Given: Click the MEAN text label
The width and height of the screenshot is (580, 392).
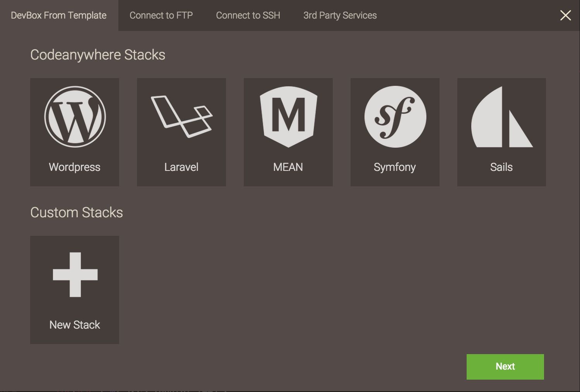Looking at the screenshot, I should pos(288,167).
